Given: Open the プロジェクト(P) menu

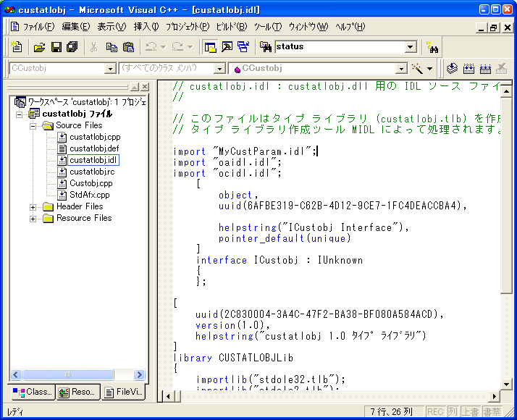Looking at the screenshot, I should point(188,27).
